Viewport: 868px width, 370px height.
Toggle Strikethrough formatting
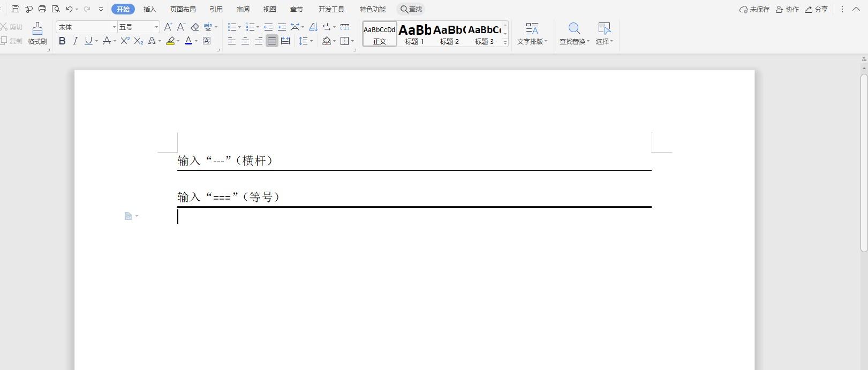click(x=107, y=41)
